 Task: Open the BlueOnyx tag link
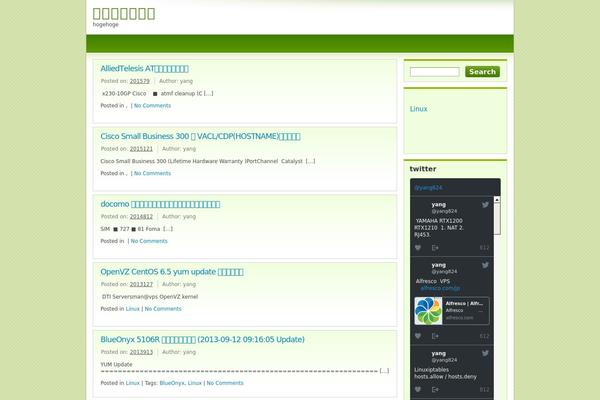pos(172,383)
